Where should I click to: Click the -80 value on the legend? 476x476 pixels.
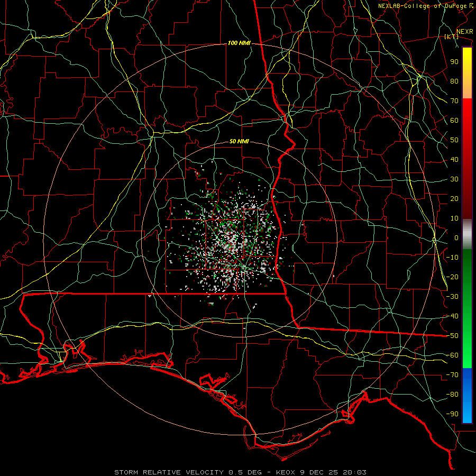coord(452,395)
